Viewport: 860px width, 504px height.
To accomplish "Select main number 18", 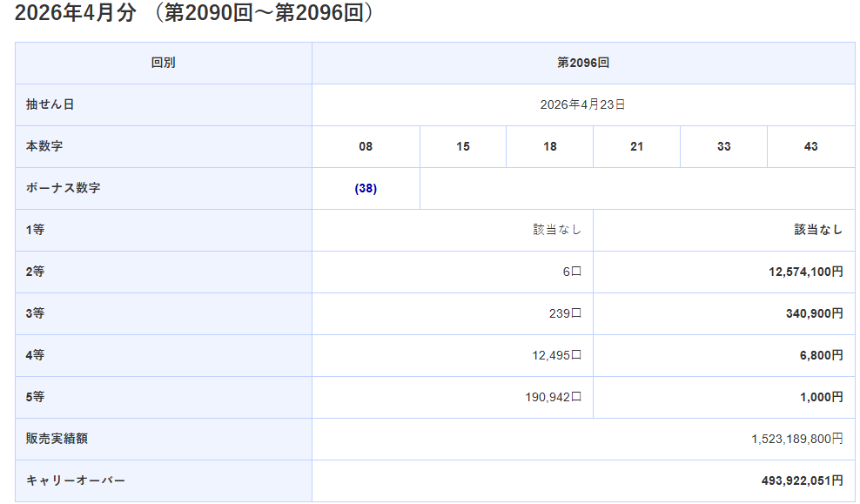I will point(549,146).
